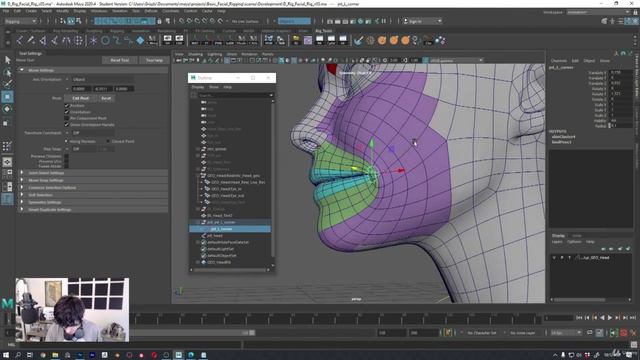Play the animation forwards
Image resolution: width=640 pixels, height=360 pixels.
[610, 318]
